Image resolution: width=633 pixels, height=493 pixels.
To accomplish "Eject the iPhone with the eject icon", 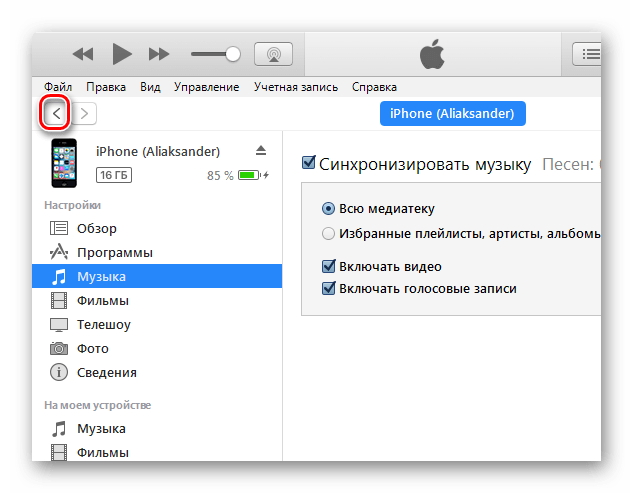I will tap(261, 151).
